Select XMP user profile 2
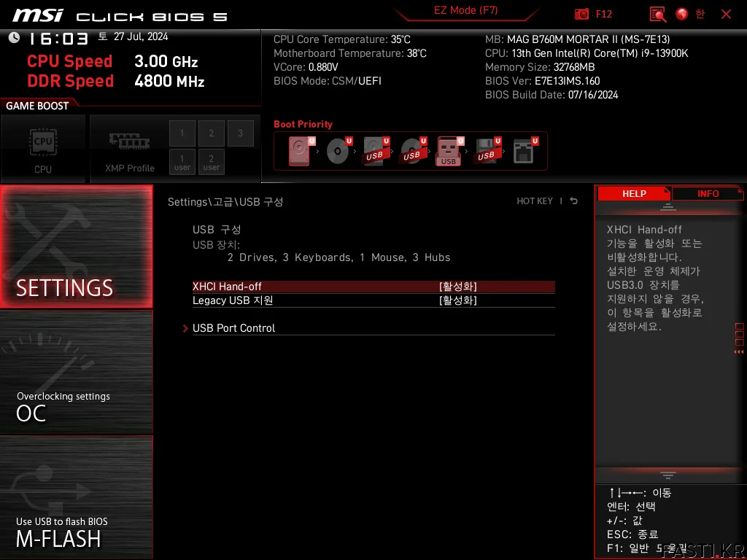Image resolution: width=747 pixels, height=560 pixels. 211,162
